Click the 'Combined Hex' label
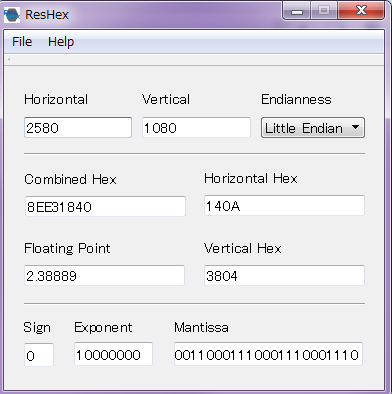Viewport: 392px width, 394px height. 70,179
